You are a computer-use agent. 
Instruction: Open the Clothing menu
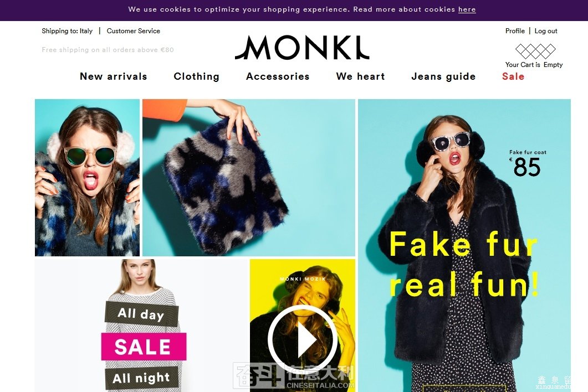(197, 76)
